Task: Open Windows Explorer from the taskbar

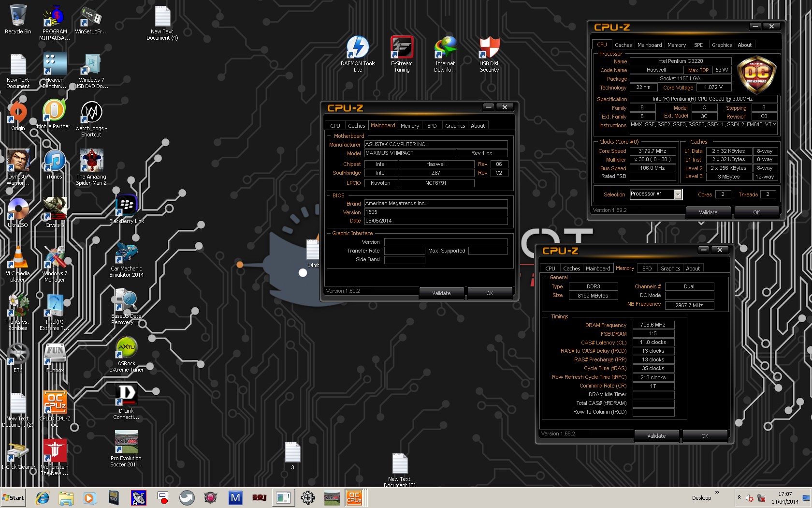Action: [66, 497]
